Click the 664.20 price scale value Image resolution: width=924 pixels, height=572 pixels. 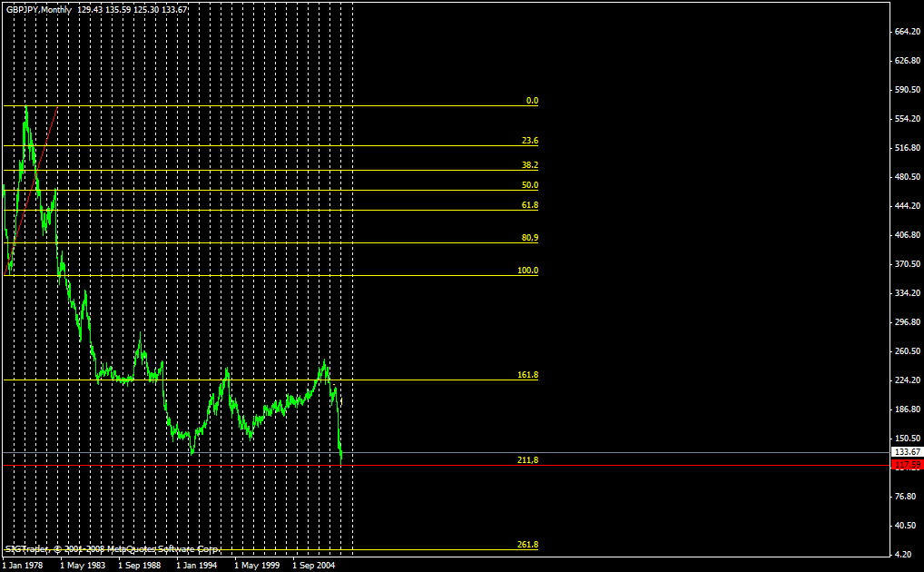908,32
